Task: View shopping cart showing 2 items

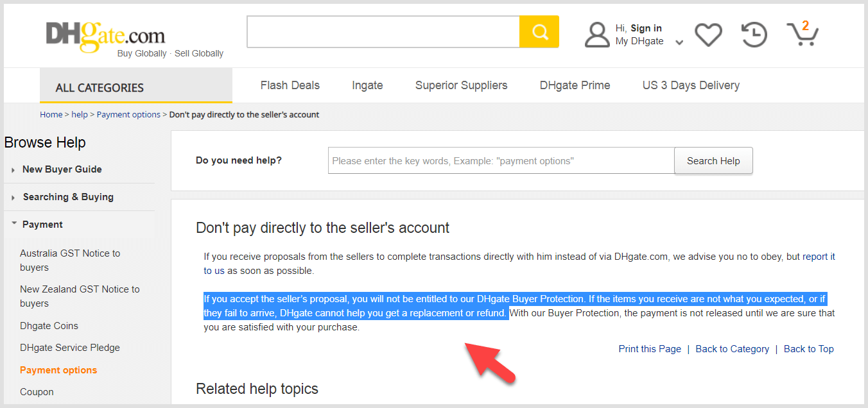Action: (x=802, y=36)
